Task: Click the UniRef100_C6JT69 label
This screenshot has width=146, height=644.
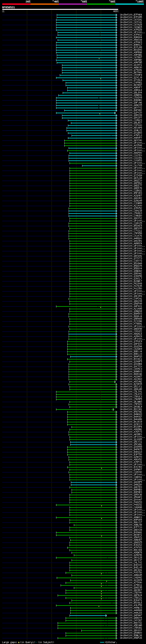Action: point(131,165)
